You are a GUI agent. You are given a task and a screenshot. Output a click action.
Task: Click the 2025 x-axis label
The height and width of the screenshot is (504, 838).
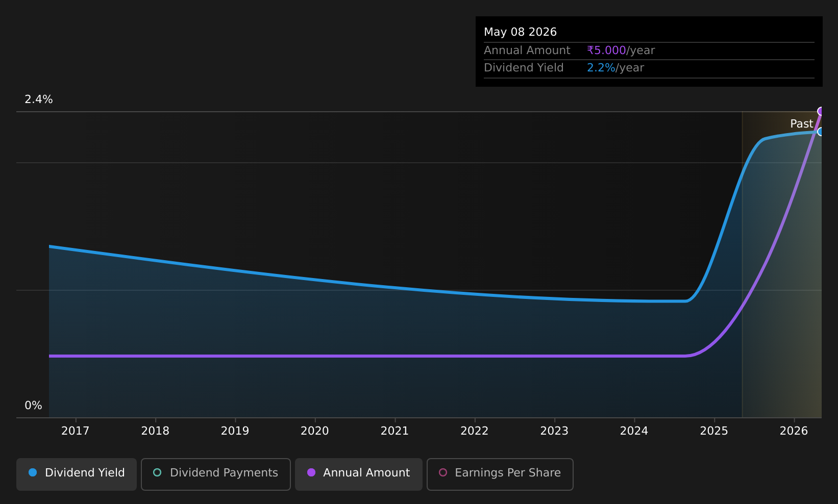[714, 431]
